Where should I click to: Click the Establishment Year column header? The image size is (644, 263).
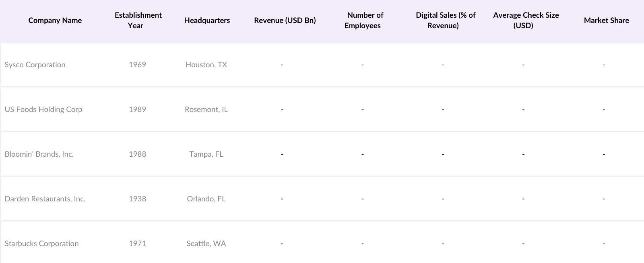[x=138, y=21]
